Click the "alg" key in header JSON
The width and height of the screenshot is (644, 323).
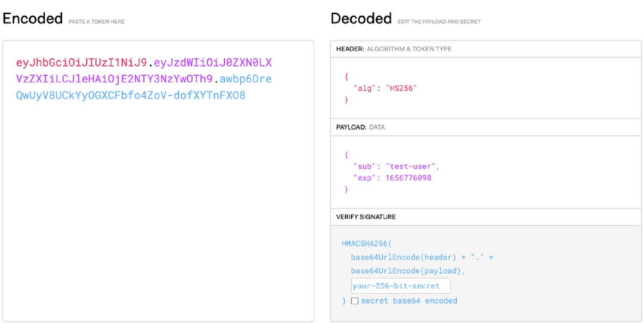(x=363, y=88)
